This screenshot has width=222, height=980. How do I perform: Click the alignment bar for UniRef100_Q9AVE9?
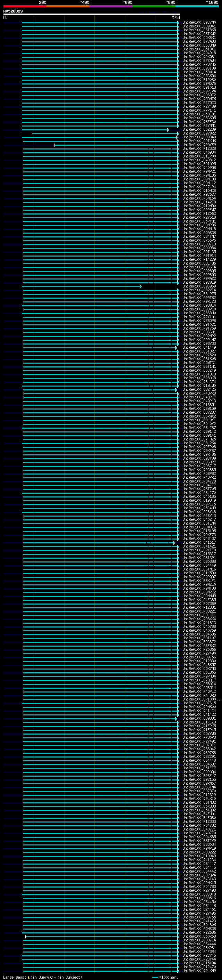(x=116, y=145)
